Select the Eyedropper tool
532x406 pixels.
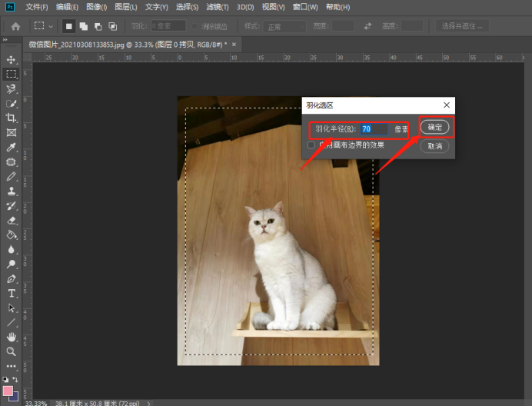coord(11,147)
